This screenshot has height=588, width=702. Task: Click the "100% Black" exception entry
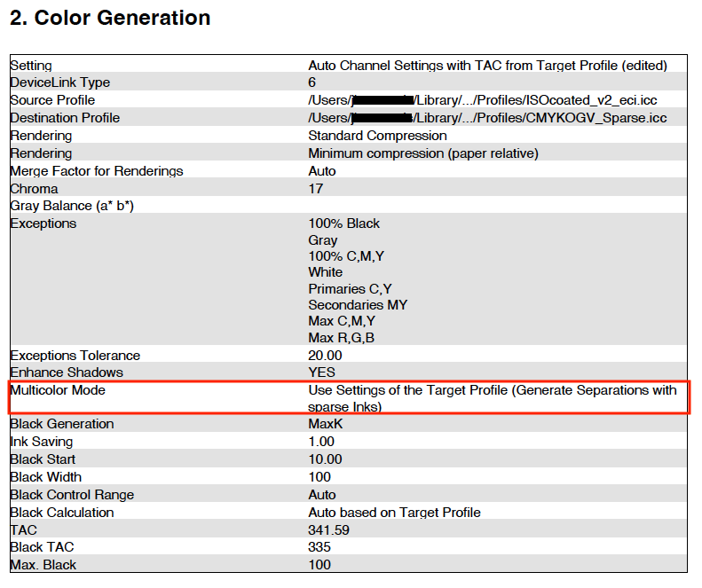pos(343,223)
